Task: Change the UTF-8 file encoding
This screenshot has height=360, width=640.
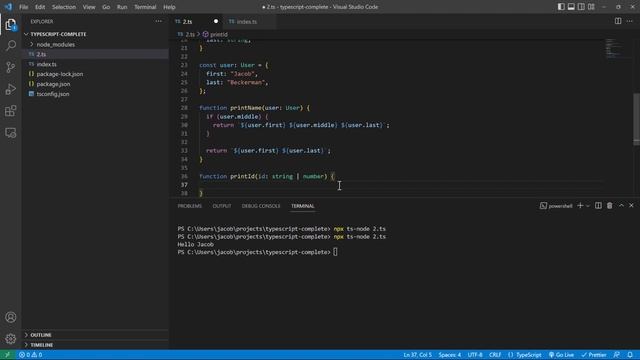Action: tap(475, 355)
